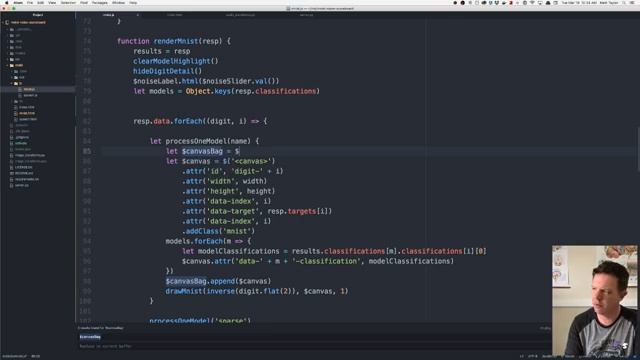This screenshot has width=640, height=360.
Task: Click '$canvasBag.append($canvas)' line
Action: click(218, 281)
